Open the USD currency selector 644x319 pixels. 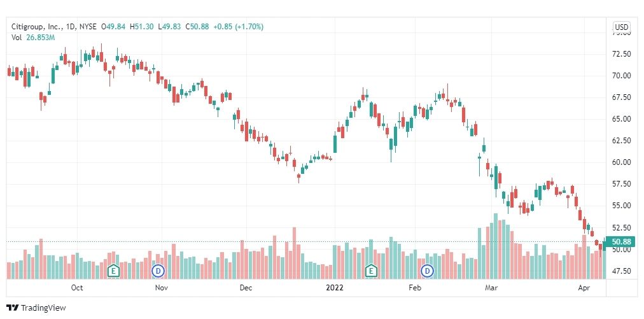622,27
